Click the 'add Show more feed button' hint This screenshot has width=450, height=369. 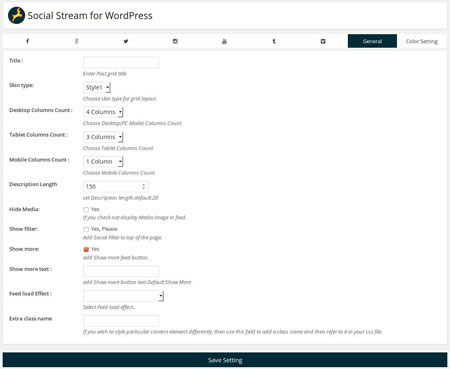click(116, 257)
